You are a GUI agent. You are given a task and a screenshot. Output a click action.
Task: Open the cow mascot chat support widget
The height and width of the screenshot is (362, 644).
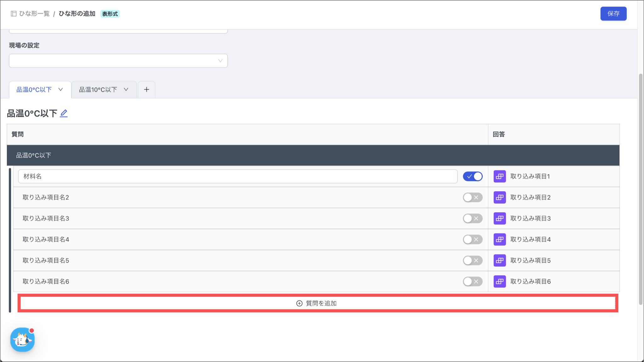(x=22, y=340)
